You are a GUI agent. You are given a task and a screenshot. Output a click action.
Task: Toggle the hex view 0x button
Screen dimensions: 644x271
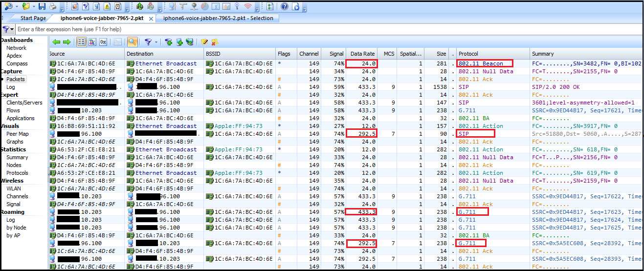pyautogui.click(x=103, y=42)
